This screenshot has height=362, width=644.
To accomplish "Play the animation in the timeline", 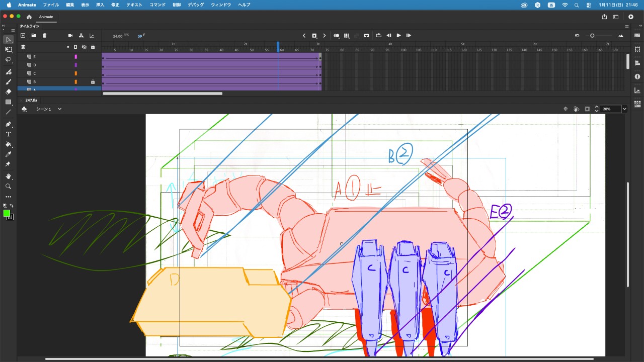I will (398, 36).
